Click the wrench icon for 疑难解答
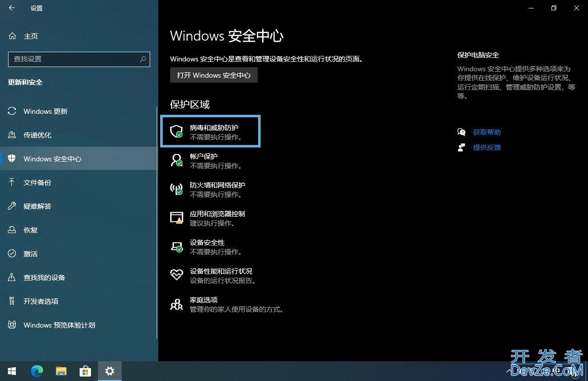 (x=12, y=206)
